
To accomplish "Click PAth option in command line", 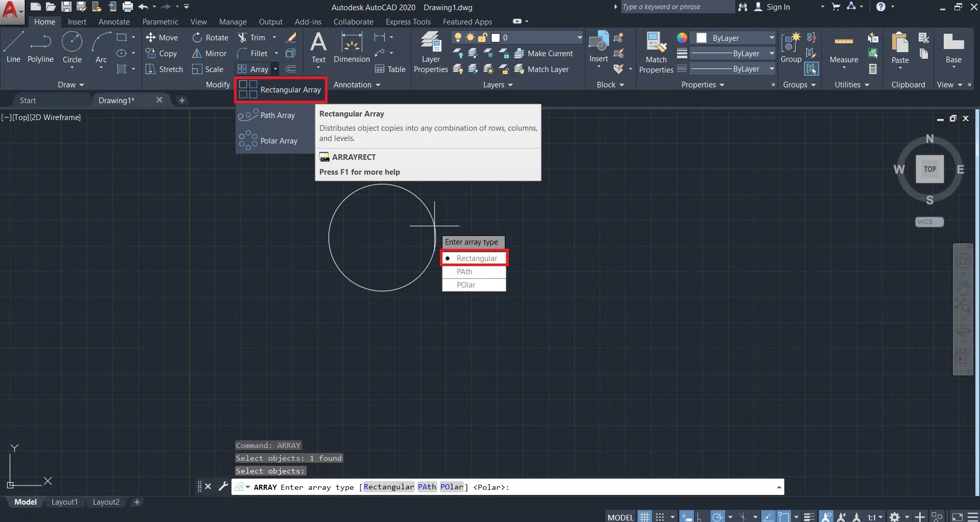I will (x=427, y=487).
